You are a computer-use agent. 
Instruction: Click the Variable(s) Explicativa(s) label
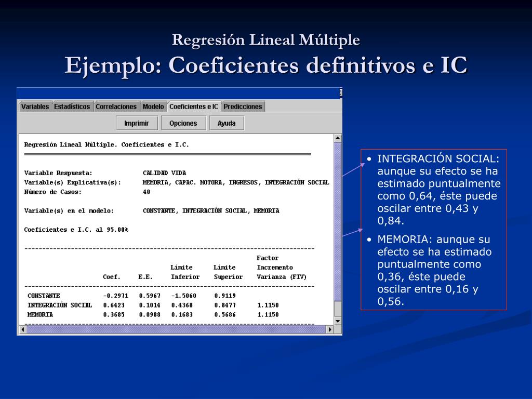(x=73, y=182)
